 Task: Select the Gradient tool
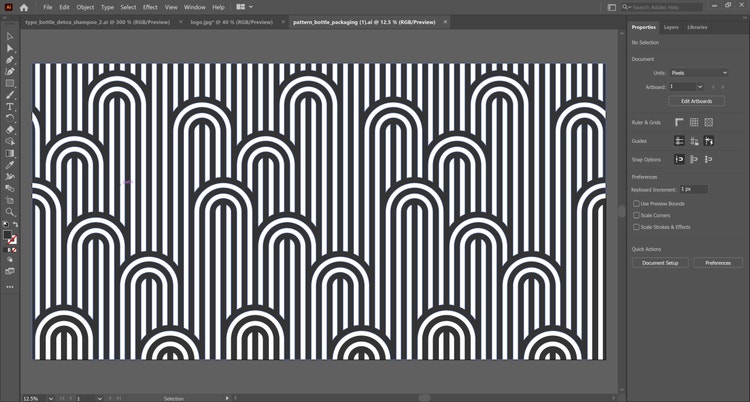(x=10, y=153)
